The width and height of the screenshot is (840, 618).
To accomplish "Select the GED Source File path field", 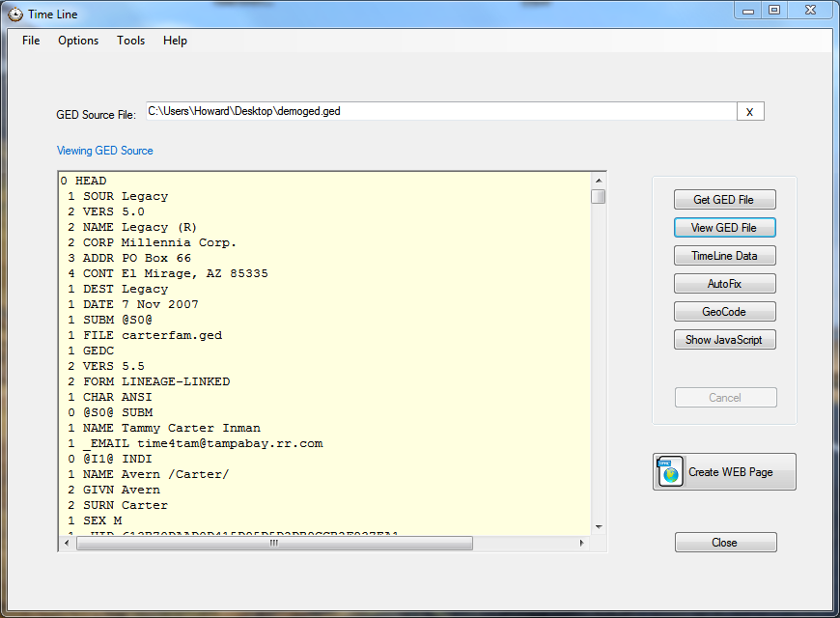I will tap(434, 111).
